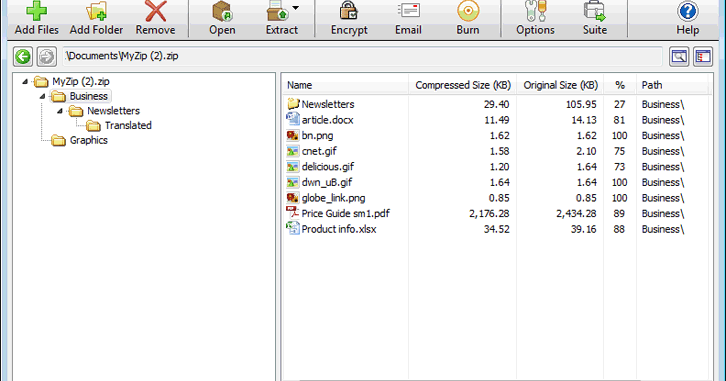Click the Encrypt padlock button

pyautogui.click(x=349, y=19)
